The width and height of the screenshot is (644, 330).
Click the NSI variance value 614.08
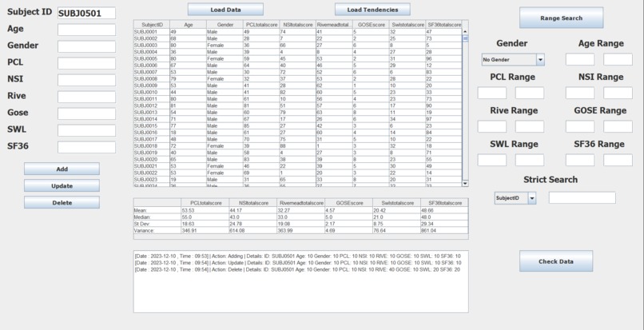[x=252, y=231]
